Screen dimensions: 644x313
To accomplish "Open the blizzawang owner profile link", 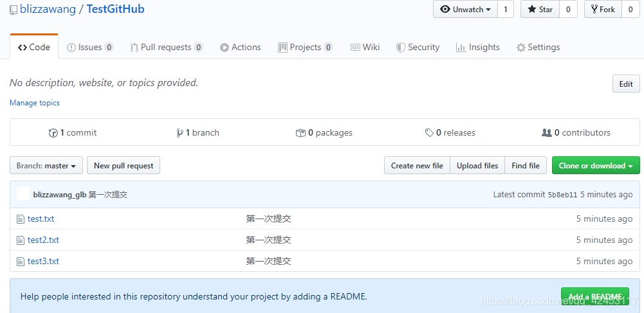I will [48, 9].
